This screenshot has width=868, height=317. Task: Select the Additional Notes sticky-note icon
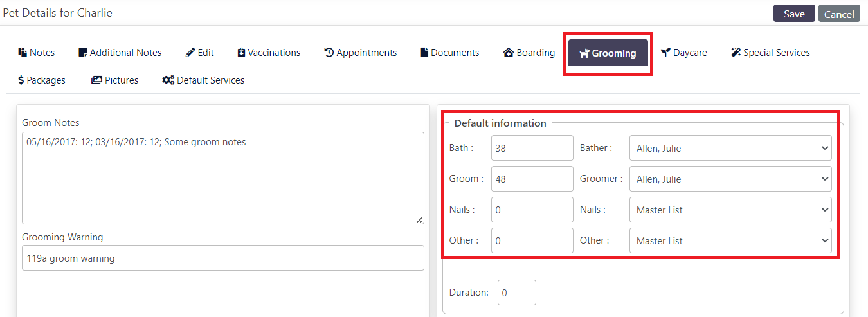point(82,53)
